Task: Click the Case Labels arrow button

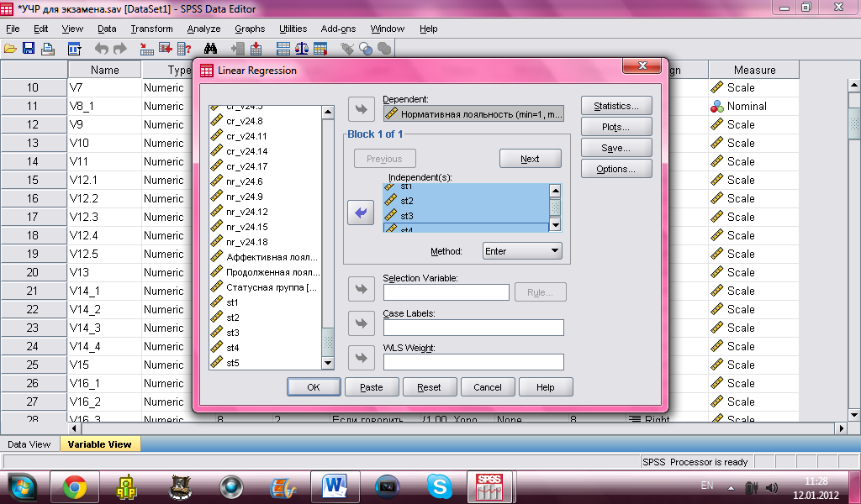Action: [x=362, y=323]
